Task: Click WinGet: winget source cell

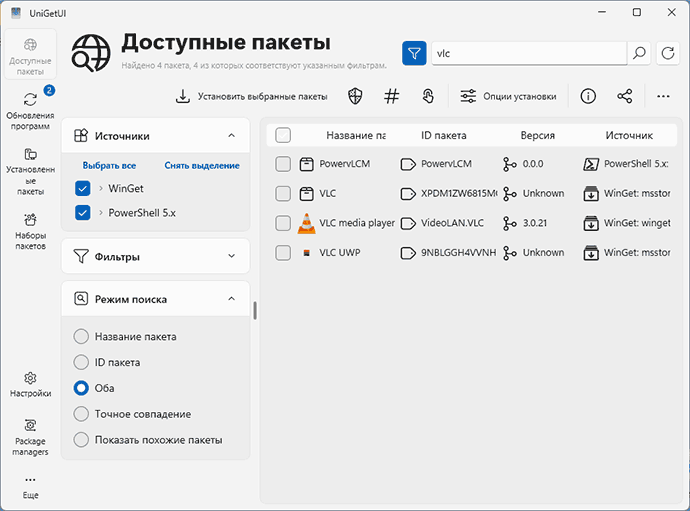Action: coord(637,223)
